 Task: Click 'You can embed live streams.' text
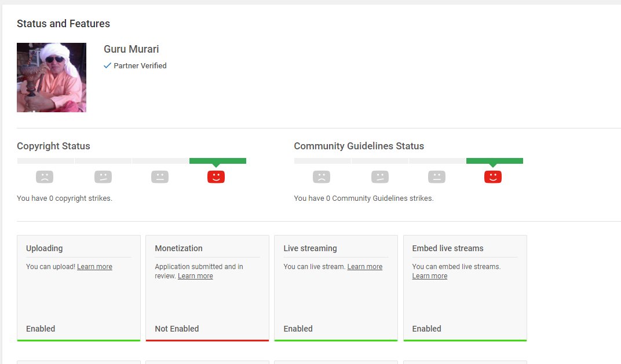(x=456, y=267)
